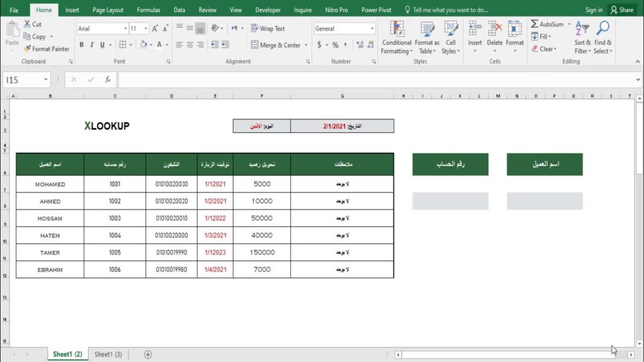The height and width of the screenshot is (362, 644).
Task: Switch to the Insert tab
Action: [72, 10]
